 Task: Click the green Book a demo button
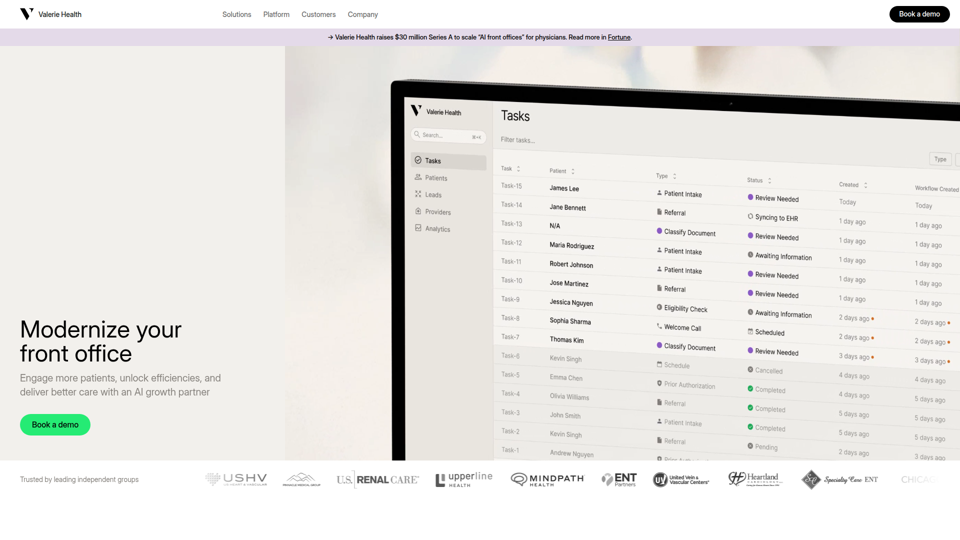click(55, 425)
